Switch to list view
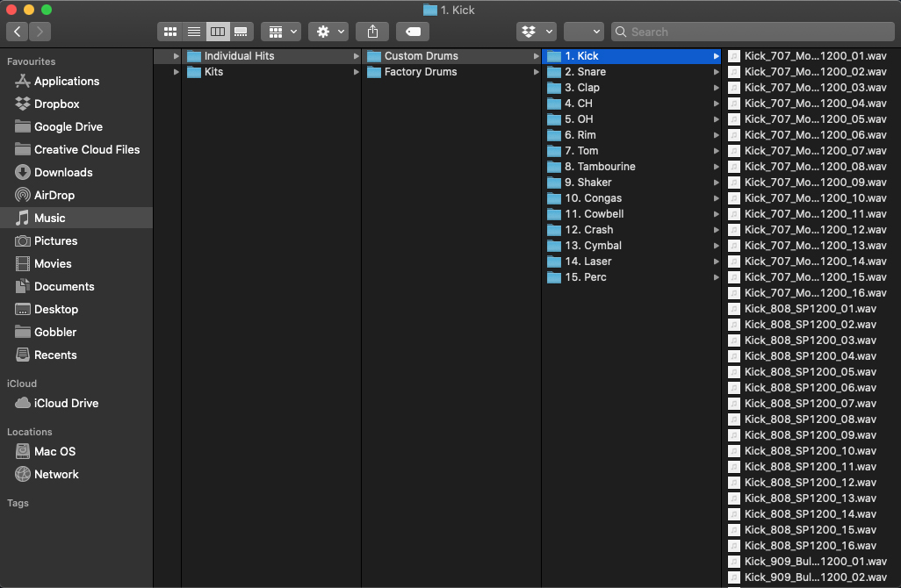The image size is (901, 588). click(194, 32)
